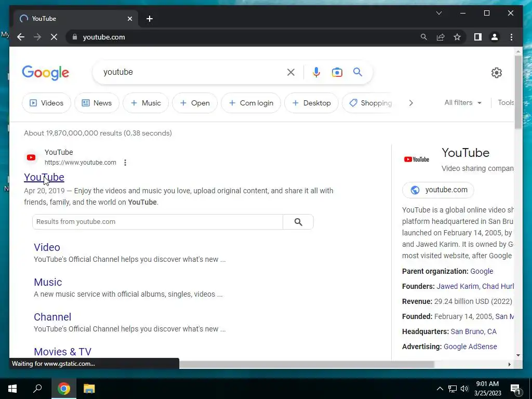Open a new browser tab
This screenshot has width=532, height=399.
click(x=150, y=19)
